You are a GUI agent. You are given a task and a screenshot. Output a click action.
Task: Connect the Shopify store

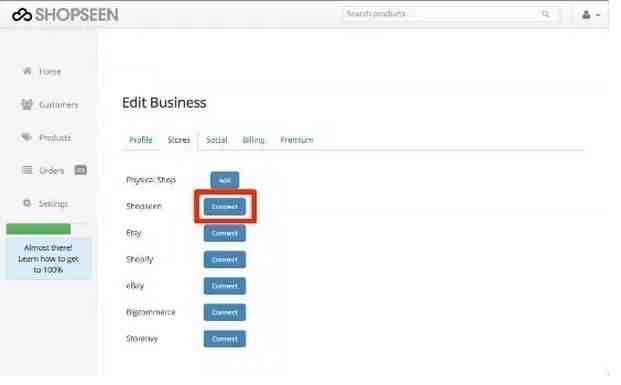[225, 260]
